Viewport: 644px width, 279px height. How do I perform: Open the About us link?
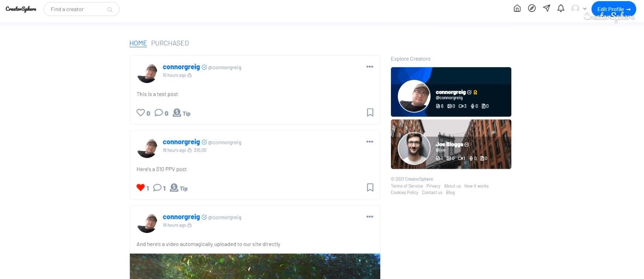[452, 186]
